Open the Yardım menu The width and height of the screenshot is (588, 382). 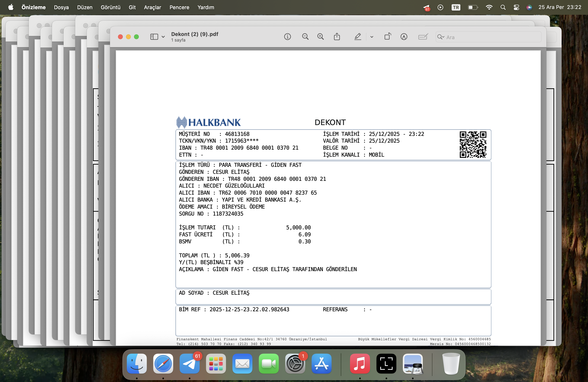click(x=206, y=7)
